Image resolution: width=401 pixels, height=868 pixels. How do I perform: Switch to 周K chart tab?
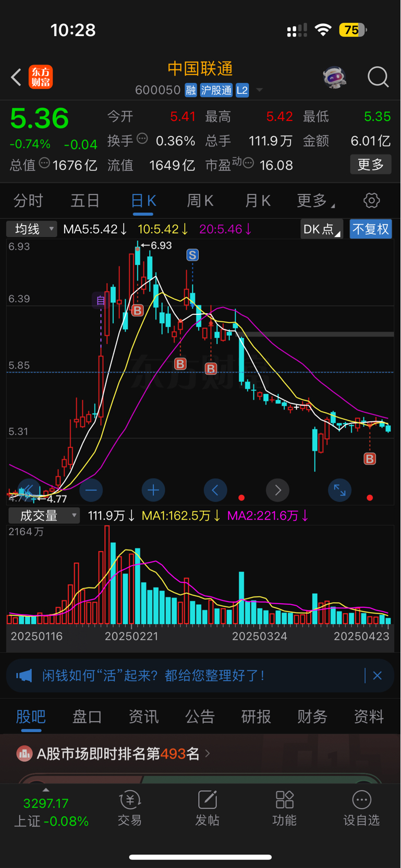200,201
